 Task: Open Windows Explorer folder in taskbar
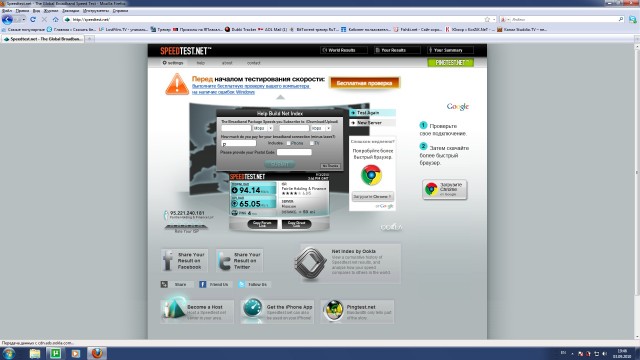pyautogui.click(x=35, y=353)
